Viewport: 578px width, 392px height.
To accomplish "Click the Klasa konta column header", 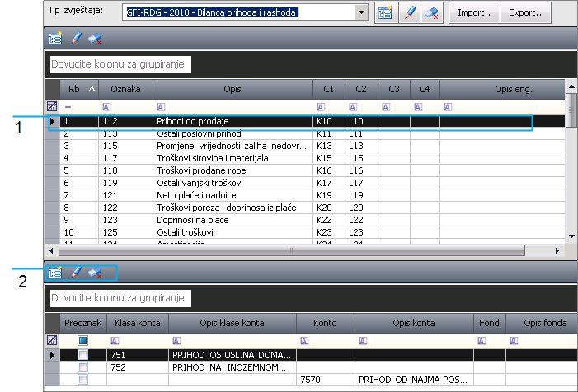I will pyautogui.click(x=138, y=323).
